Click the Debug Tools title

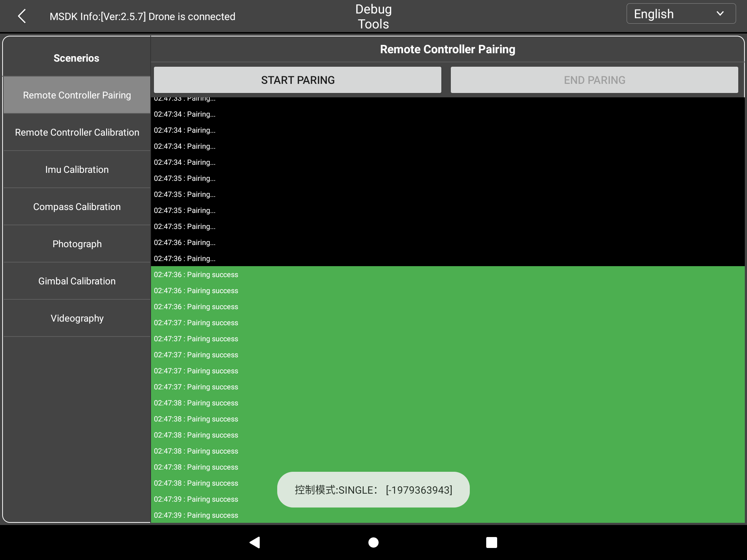(373, 16)
